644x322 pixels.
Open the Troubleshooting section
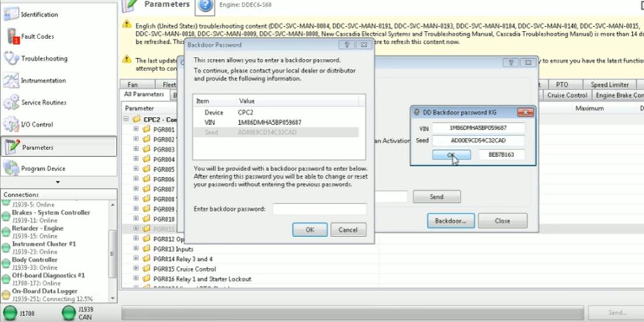[58, 58]
